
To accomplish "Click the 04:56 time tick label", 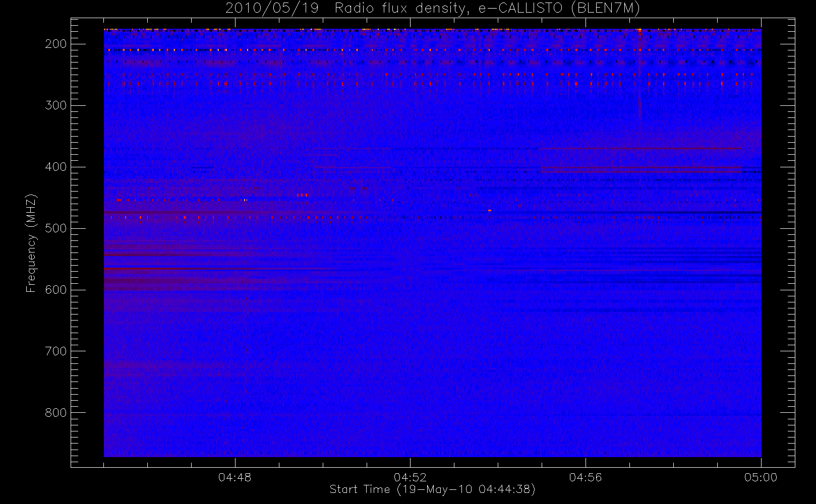I will coord(586,477).
